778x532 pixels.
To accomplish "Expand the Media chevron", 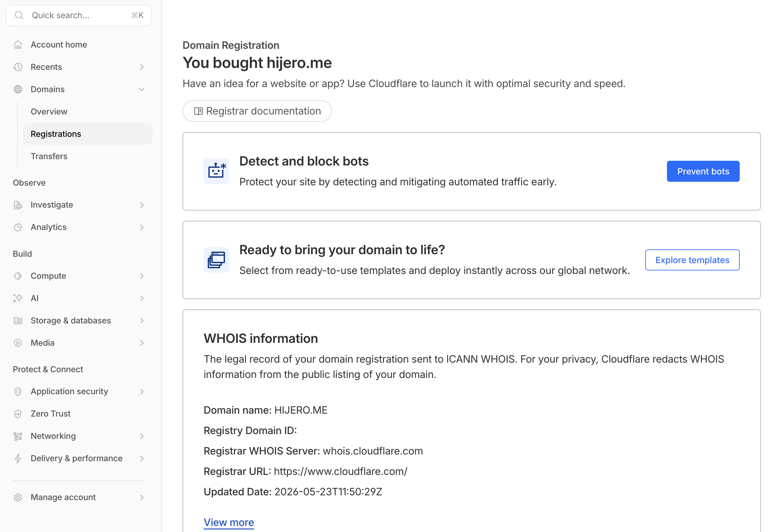I will [x=142, y=343].
